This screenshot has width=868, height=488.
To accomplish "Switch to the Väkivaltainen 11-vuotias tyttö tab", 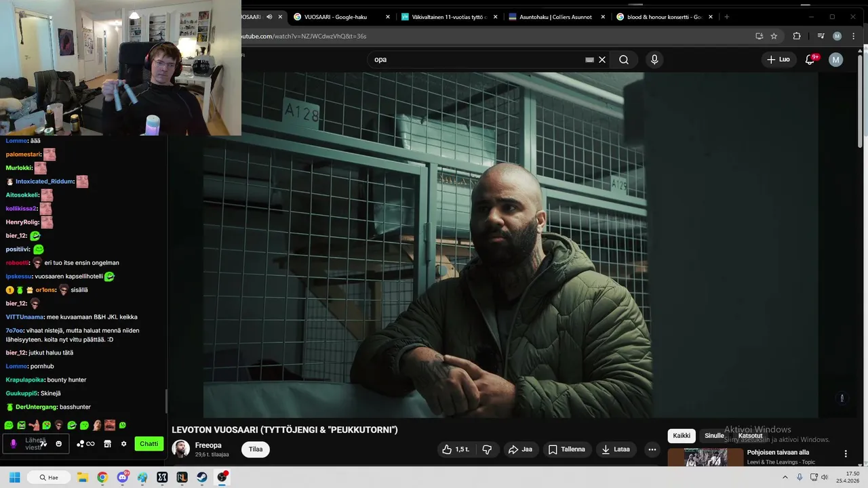I will [x=450, y=16].
